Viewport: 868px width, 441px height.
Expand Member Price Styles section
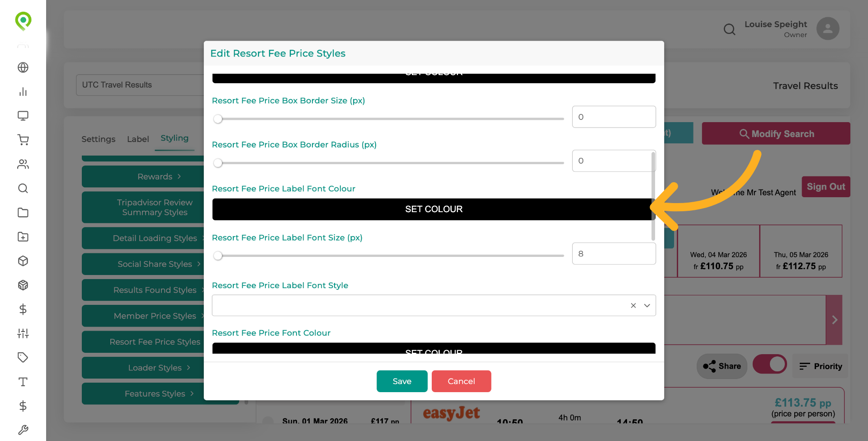coord(143,316)
